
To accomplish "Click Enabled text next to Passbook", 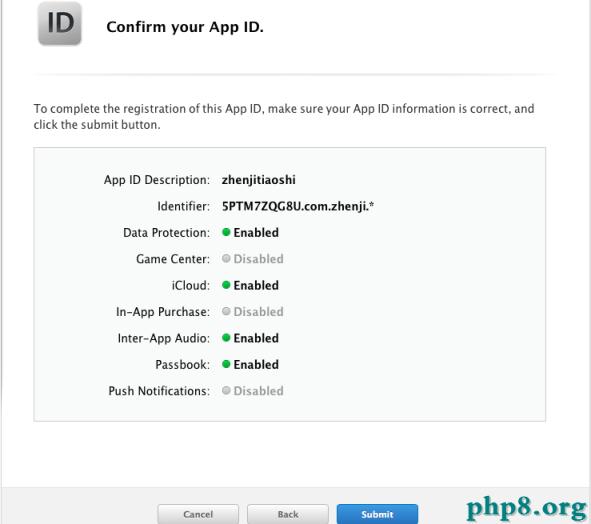I will coord(256,365).
